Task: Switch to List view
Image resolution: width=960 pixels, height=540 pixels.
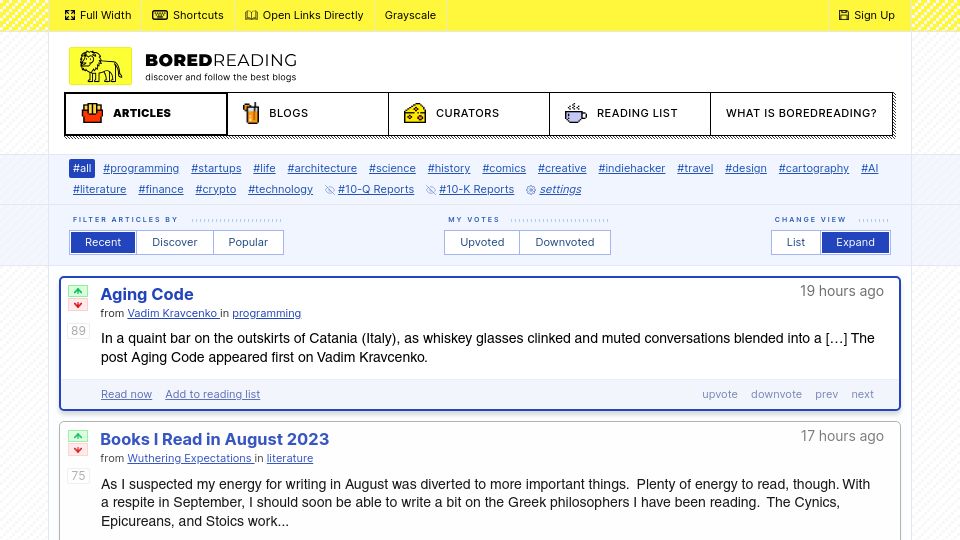Action: coord(796,242)
